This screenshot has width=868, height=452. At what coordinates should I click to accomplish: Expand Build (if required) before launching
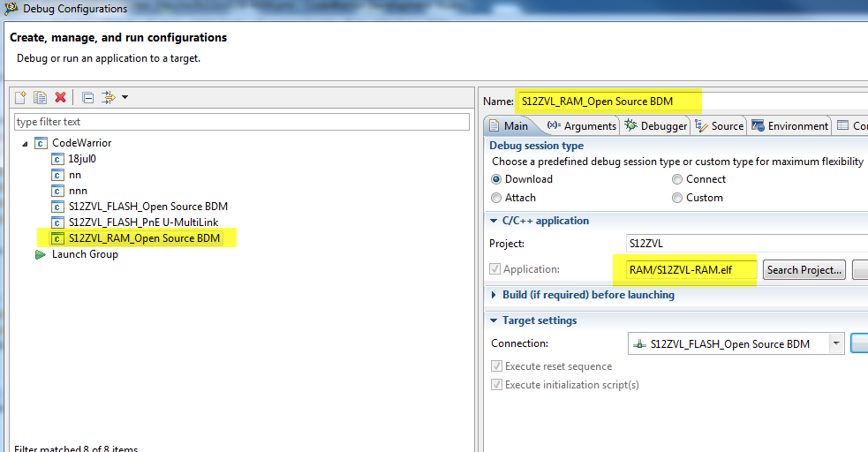[x=494, y=295]
